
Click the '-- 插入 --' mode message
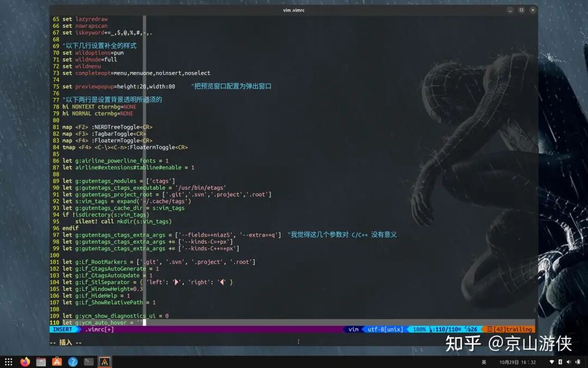(x=66, y=342)
